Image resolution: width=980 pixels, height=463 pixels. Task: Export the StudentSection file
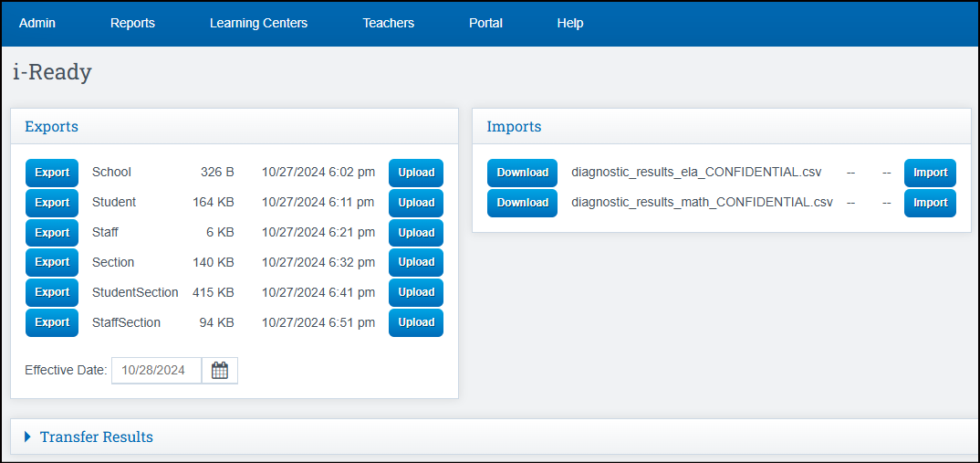pyautogui.click(x=52, y=292)
